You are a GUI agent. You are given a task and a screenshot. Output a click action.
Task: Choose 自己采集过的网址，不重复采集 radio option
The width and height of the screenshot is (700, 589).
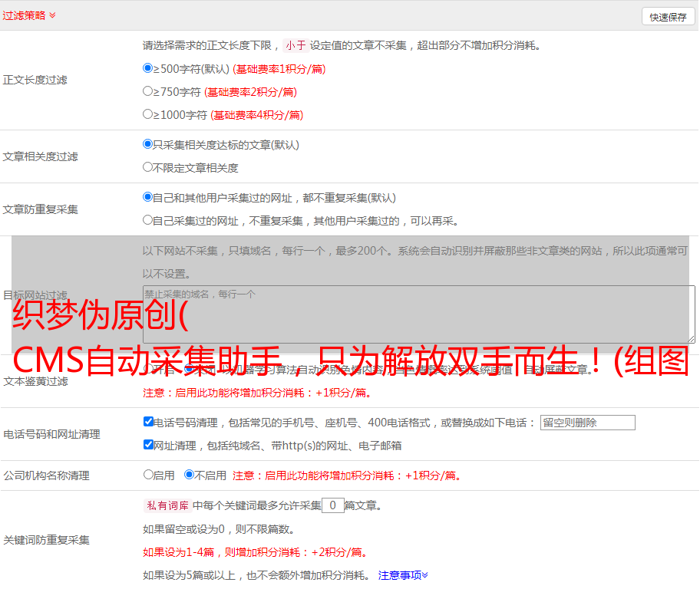tap(147, 220)
